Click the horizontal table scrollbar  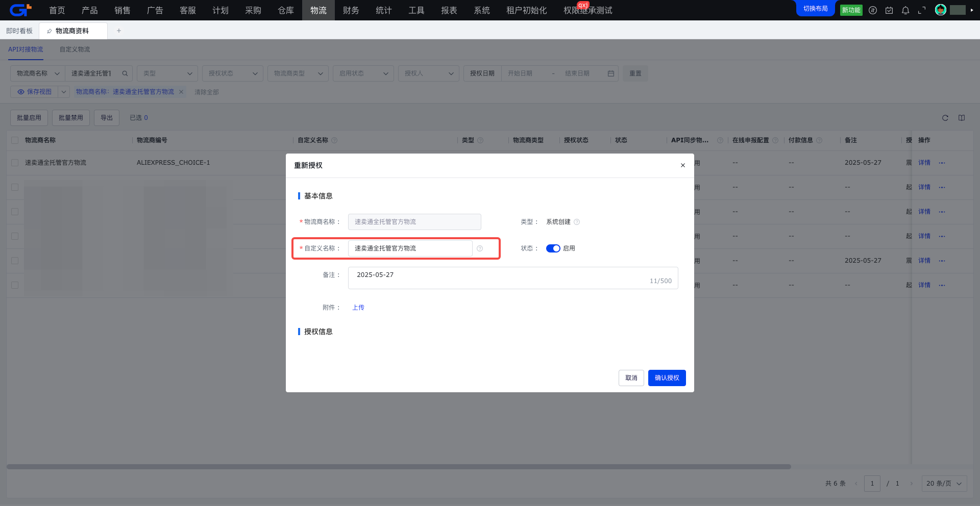pyautogui.click(x=399, y=467)
